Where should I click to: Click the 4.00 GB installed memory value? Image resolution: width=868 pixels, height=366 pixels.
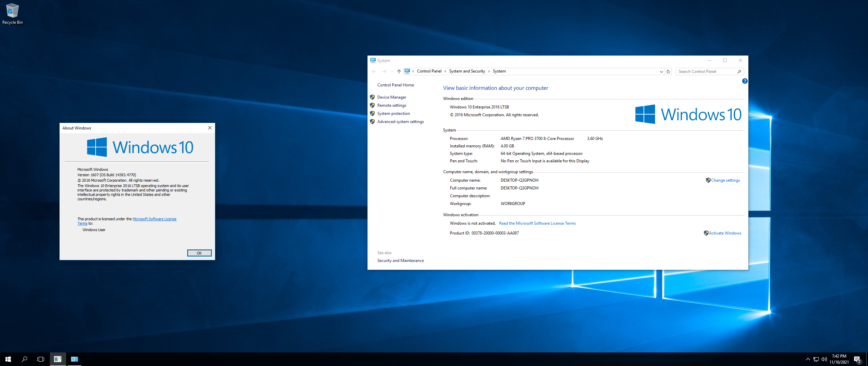(x=507, y=146)
